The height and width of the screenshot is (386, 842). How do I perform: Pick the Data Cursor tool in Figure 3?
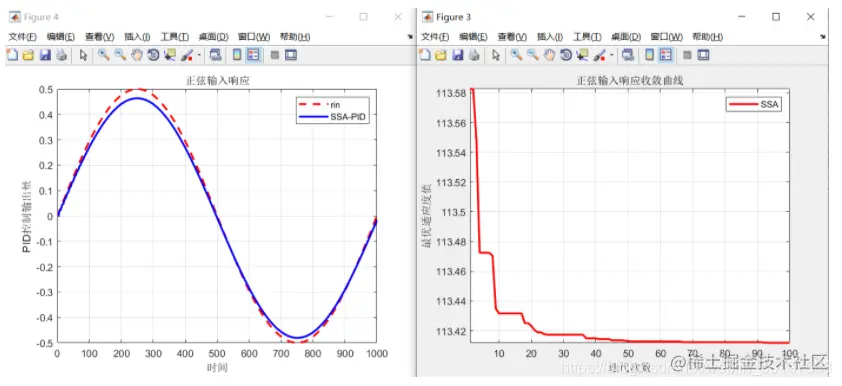[x=583, y=55]
